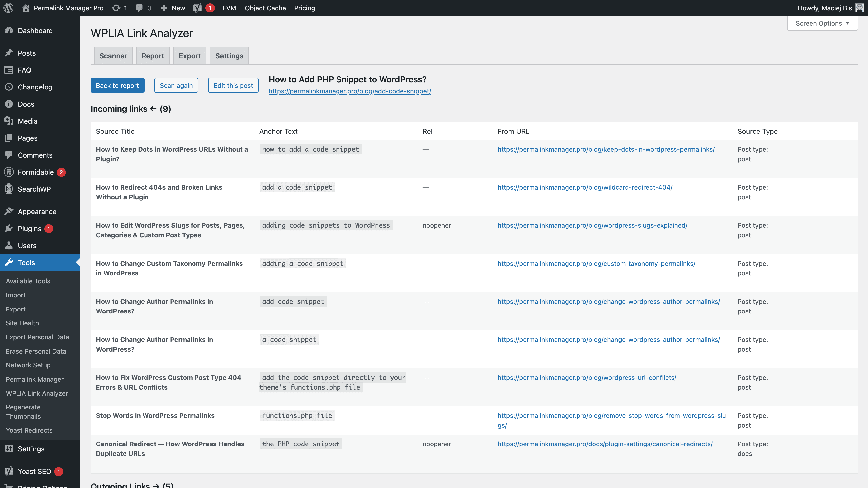The width and height of the screenshot is (868, 488).
Task: Open Import under Tools
Action: [x=16, y=295]
